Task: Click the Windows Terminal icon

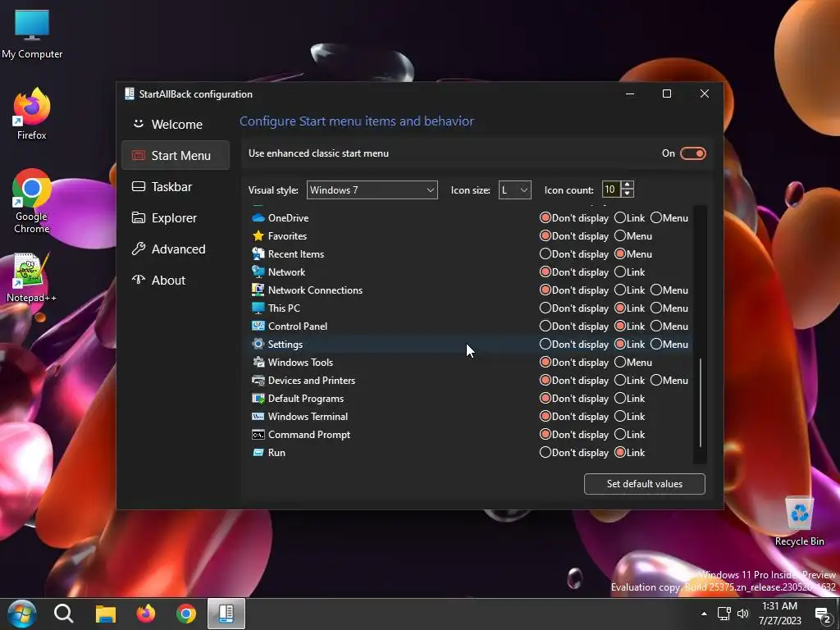Action: coord(258,416)
